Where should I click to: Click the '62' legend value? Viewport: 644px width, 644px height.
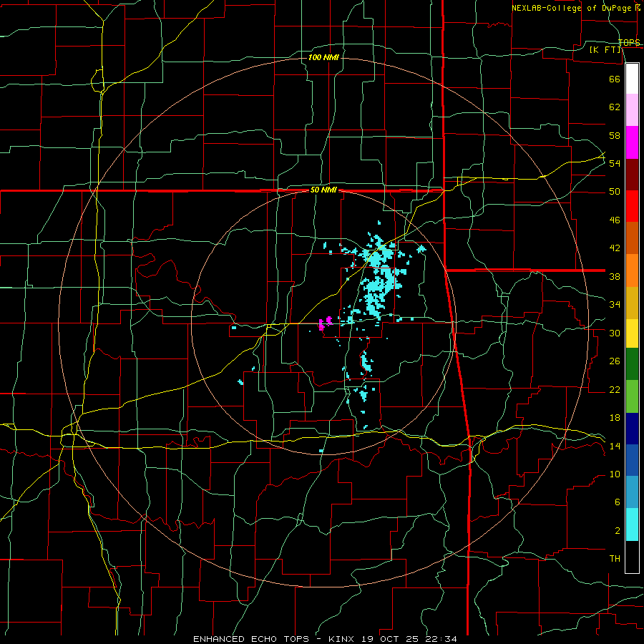point(615,107)
